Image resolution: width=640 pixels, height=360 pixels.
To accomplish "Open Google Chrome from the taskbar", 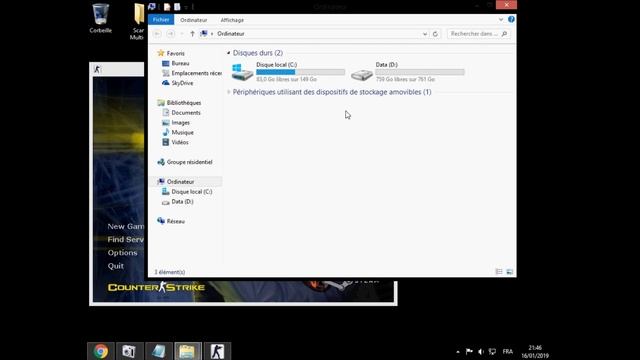I will pos(100,351).
